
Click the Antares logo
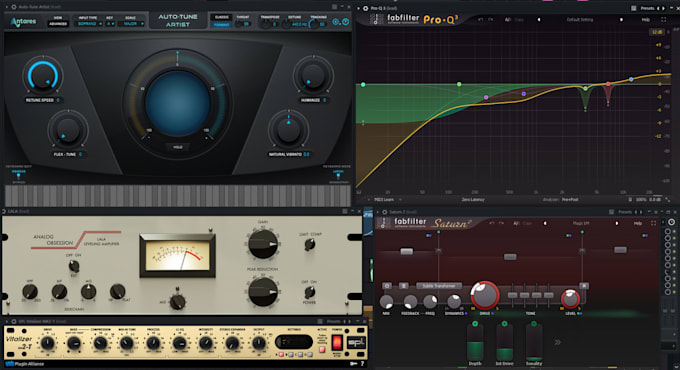coord(24,21)
